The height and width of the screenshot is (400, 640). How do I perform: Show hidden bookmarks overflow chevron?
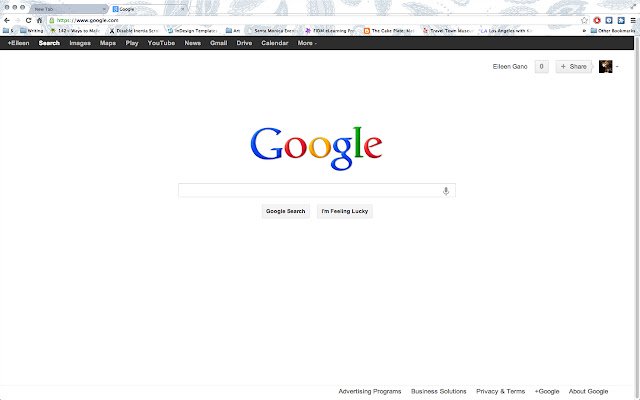pos(584,31)
